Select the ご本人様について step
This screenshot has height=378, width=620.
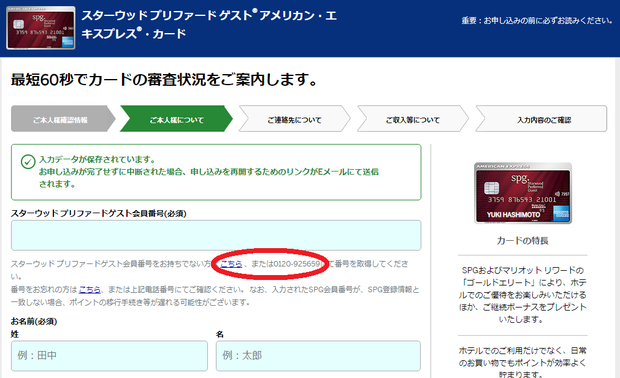pyautogui.click(x=176, y=119)
